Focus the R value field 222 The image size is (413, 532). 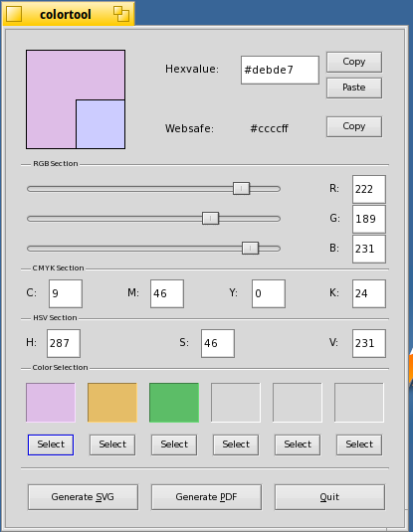[x=369, y=189]
